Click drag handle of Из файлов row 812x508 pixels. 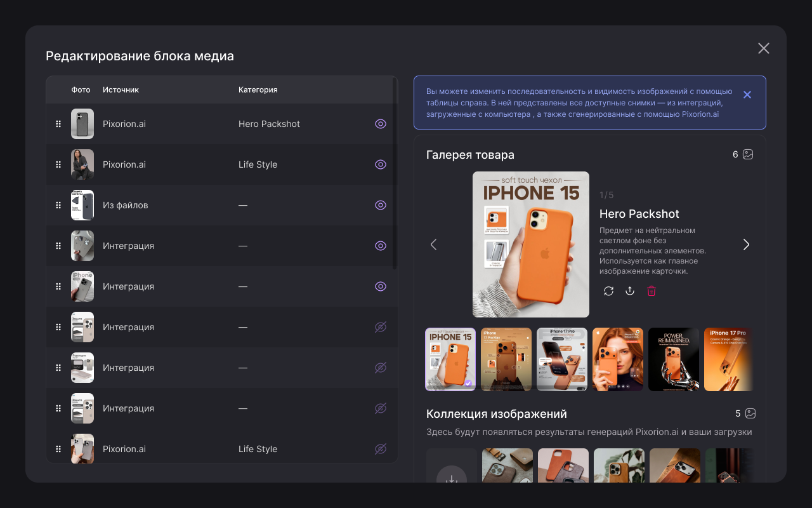coord(58,205)
